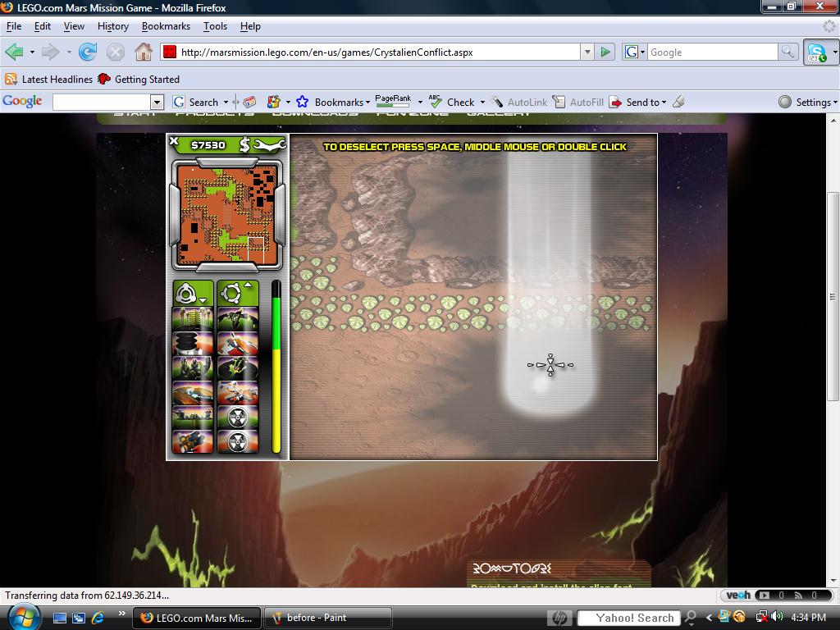Go back with the green arrow
This screenshot has width=840, height=630.
(x=15, y=52)
